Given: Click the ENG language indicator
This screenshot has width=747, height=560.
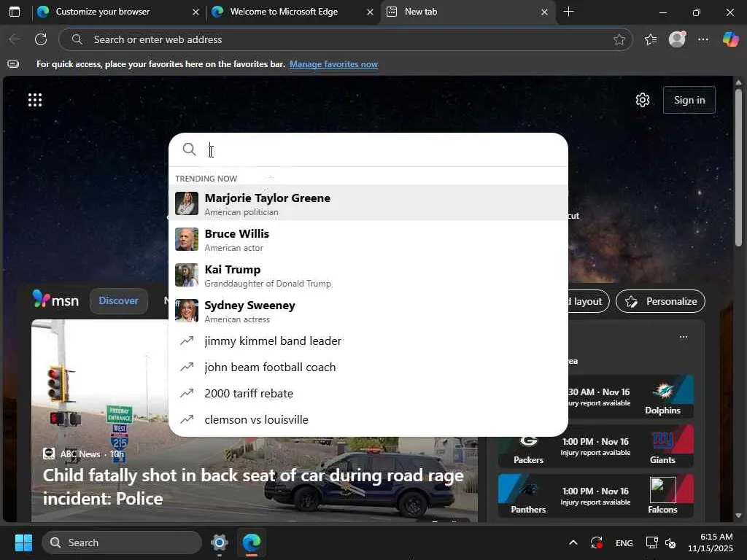Looking at the screenshot, I should [x=624, y=542].
